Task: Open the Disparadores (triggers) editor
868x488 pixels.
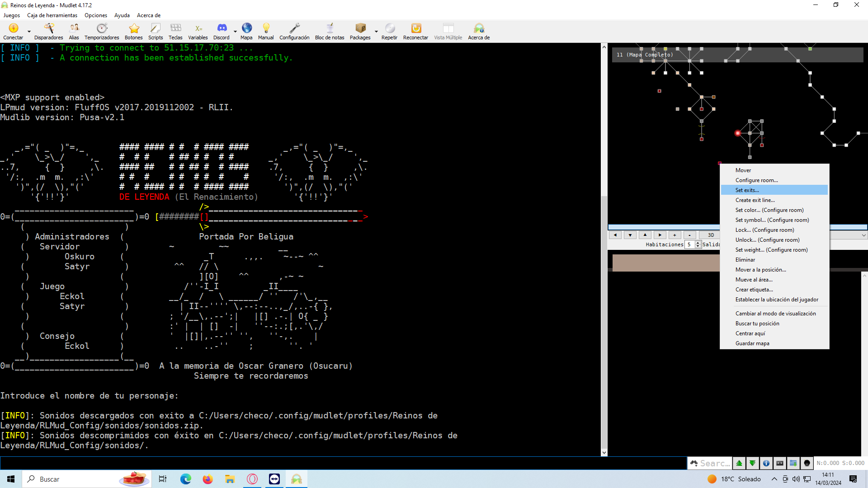Action: 48,32
